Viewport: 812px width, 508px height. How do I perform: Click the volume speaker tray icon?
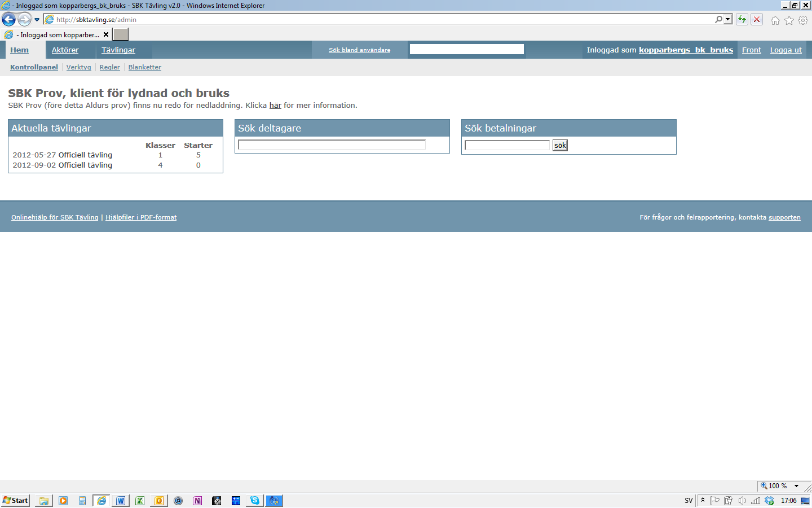click(742, 501)
